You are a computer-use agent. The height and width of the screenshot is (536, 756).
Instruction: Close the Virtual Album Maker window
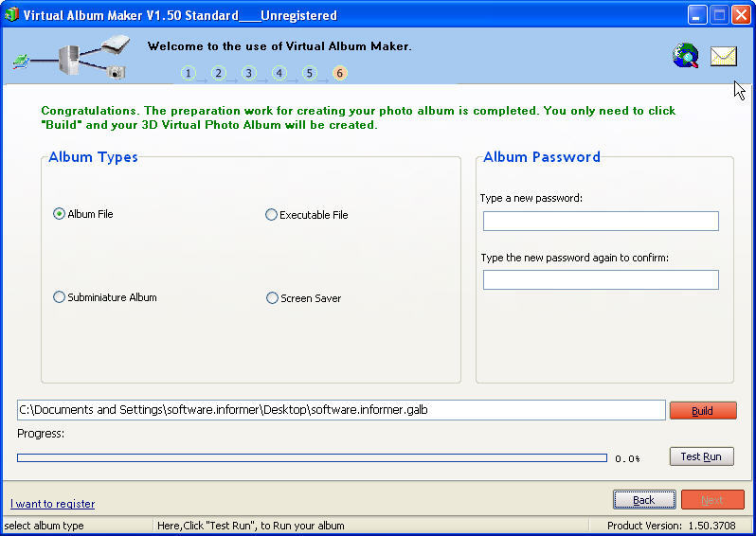pos(741,15)
